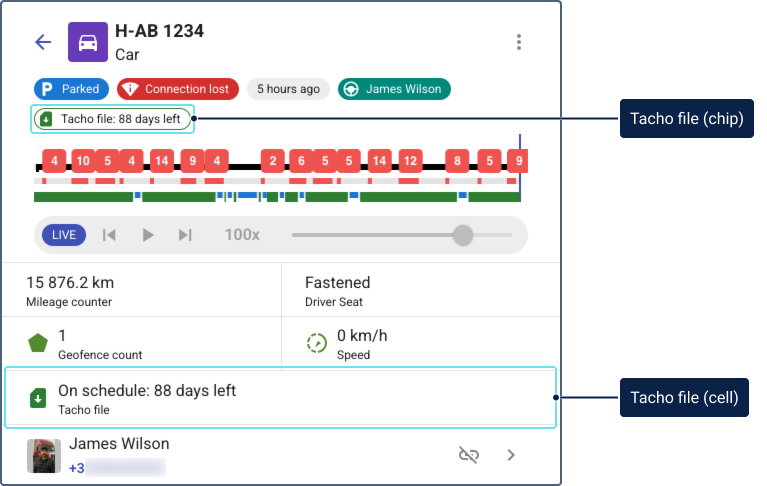767x486 pixels.
Task: Skip to next trip in playback
Action: (185, 235)
